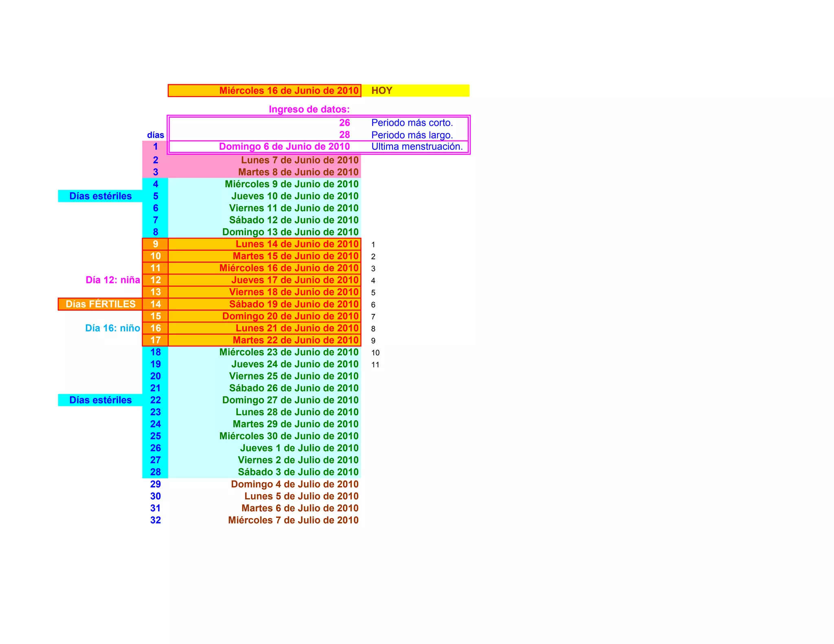834x644 pixels.
Task: Click the longest period value 28
Action: pyautogui.click(x=344, y=135)
